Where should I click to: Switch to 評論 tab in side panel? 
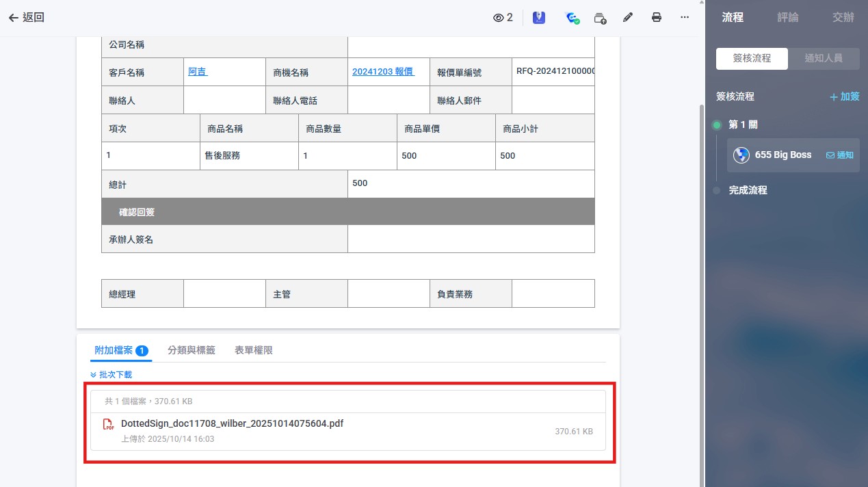coord(787,18)
